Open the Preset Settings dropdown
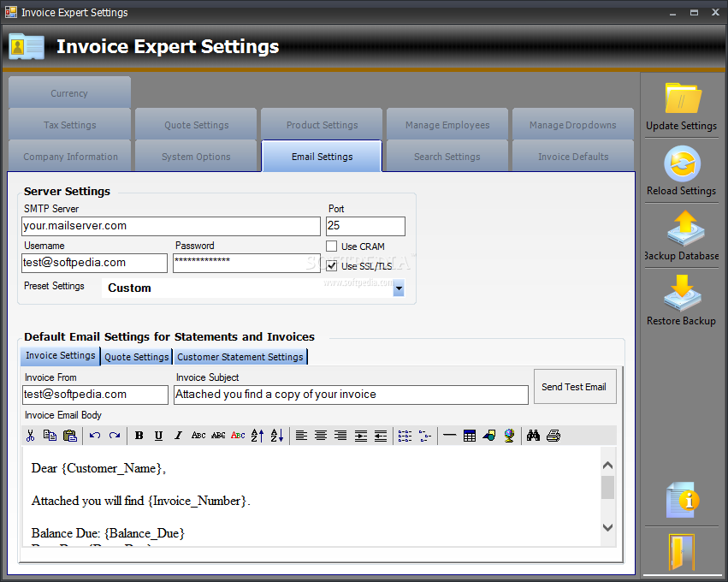The width and height of the screenshot is (728, 582). (x=399, y=288)
